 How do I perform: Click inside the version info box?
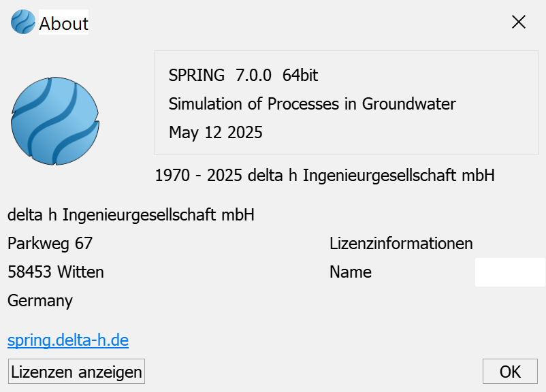[x=347, y=103]
